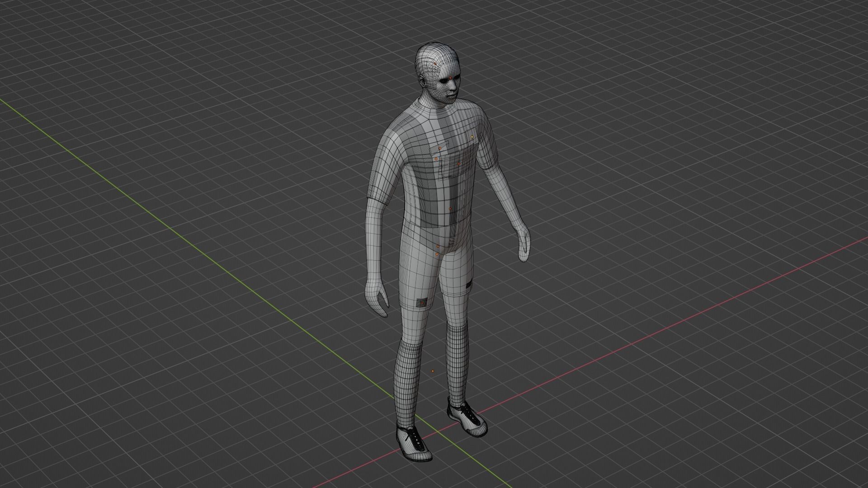This screenshot has height=488, width=868.
Task: Click the hand raised away from the body
Action: pyautogui.click(x=524, y=244)
